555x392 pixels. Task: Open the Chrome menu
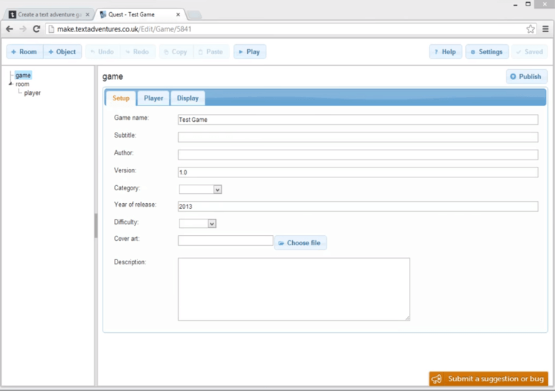point(545,29)
